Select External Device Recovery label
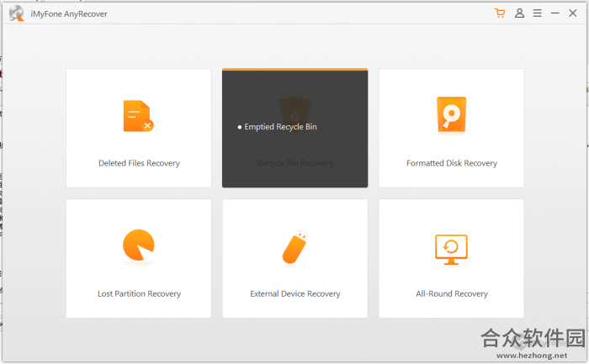The width and height of the screenshot is (589, 364). (295, 294)
